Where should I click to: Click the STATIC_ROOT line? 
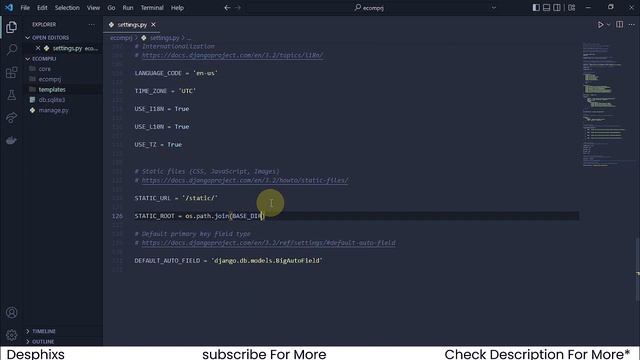(200, 216)
